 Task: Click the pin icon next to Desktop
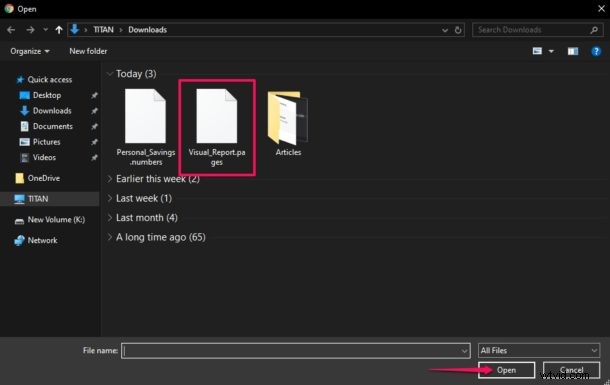pyautogui.click(x=94, y=95)
